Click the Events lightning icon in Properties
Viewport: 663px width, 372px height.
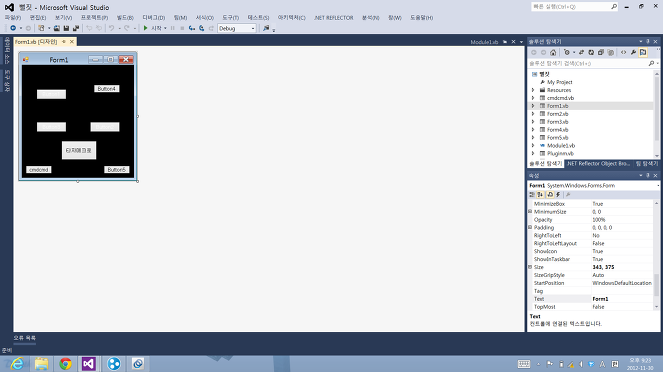tap(558, 195)
